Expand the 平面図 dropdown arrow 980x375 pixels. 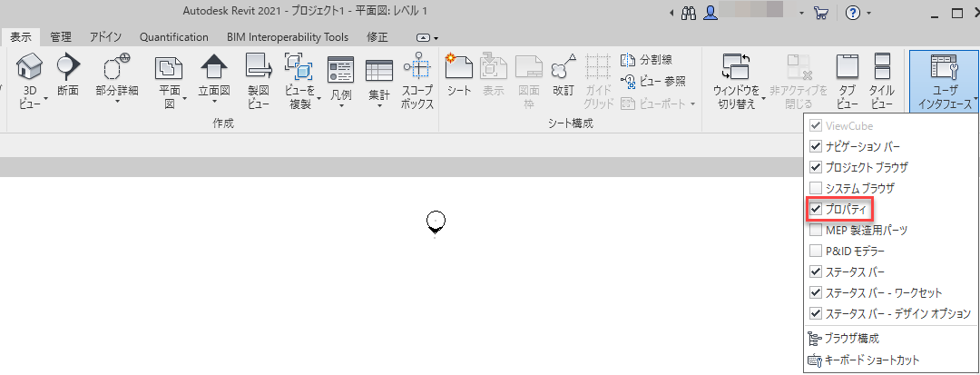point(185,98)
